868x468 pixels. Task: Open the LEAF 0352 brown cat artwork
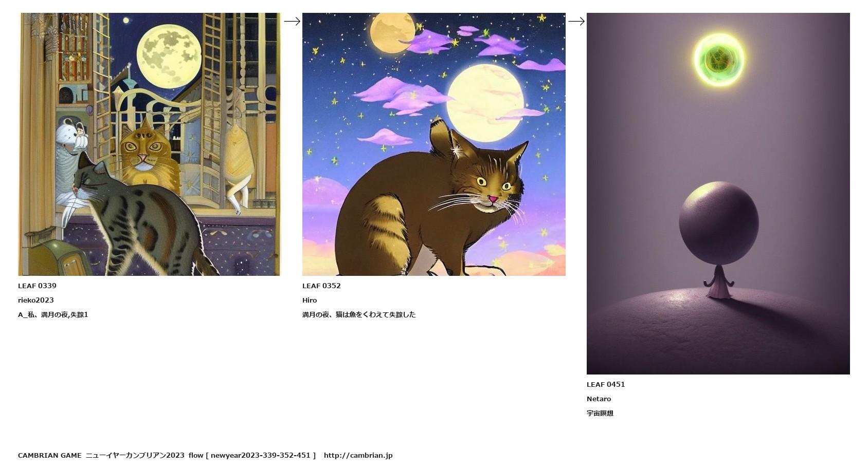434,144
